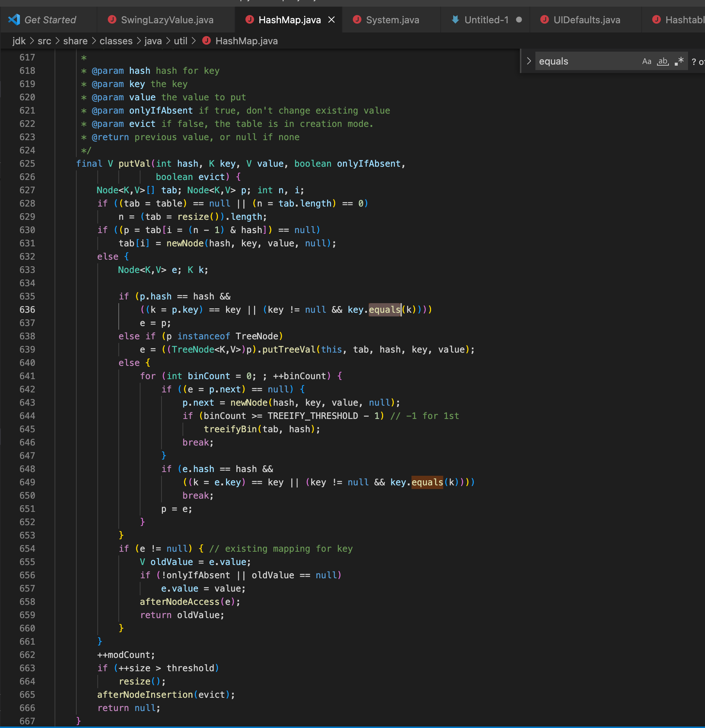
Task: Click the Java icon on System.java tab
Action: point(357,19)
